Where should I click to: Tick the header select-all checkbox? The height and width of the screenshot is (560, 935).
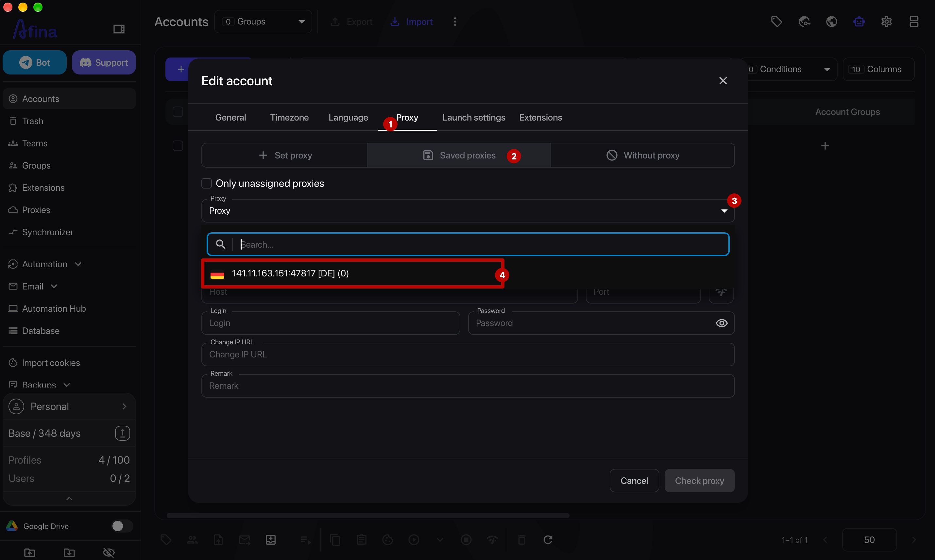[x=178, y=112]
